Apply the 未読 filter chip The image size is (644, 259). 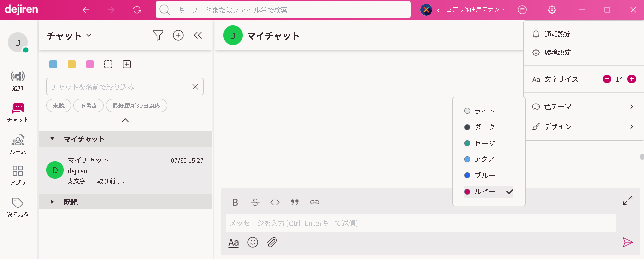(59, 105)
